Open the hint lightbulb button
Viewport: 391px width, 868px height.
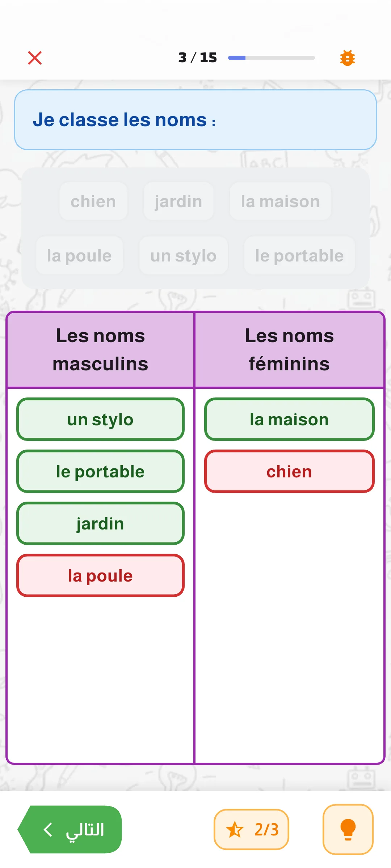click(x=348, y=829)
